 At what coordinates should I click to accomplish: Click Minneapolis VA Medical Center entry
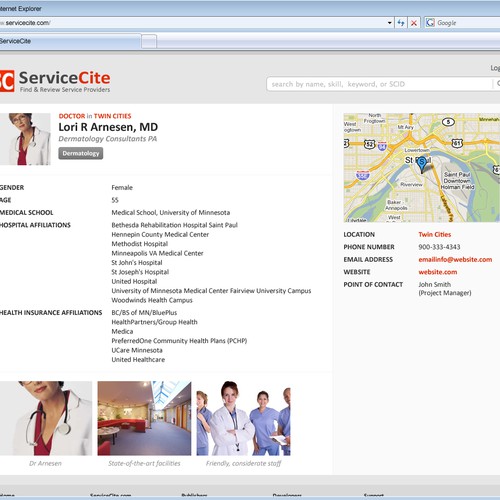[157, 253]
